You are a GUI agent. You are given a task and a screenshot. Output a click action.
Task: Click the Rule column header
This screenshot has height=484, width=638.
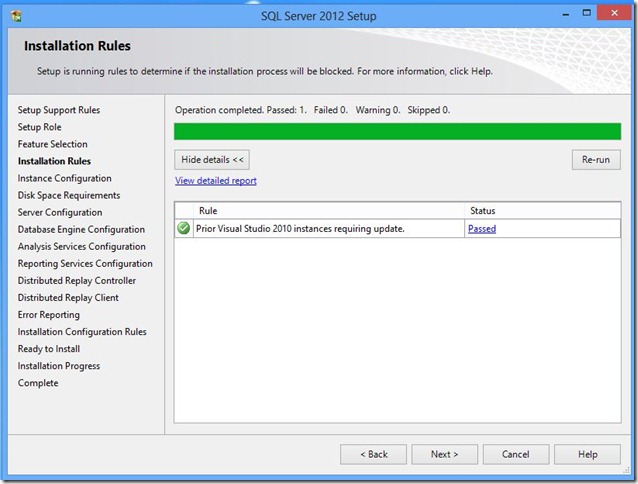[329, 211]
